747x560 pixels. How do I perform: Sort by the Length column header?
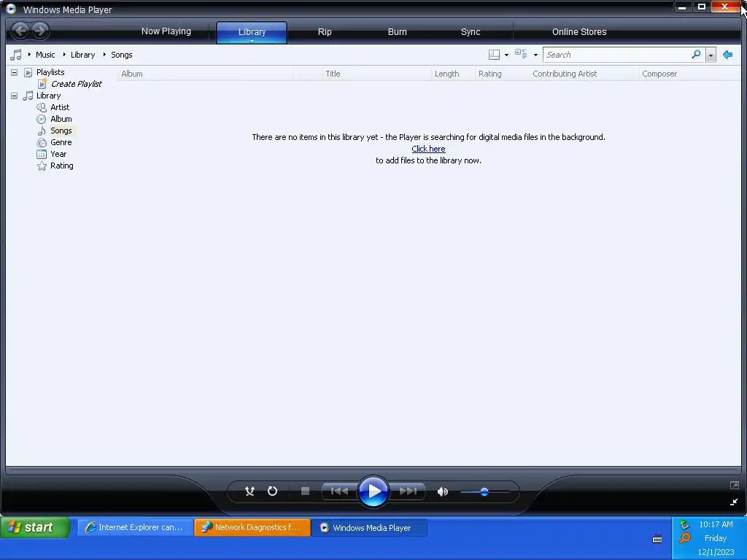click(452, 74)
